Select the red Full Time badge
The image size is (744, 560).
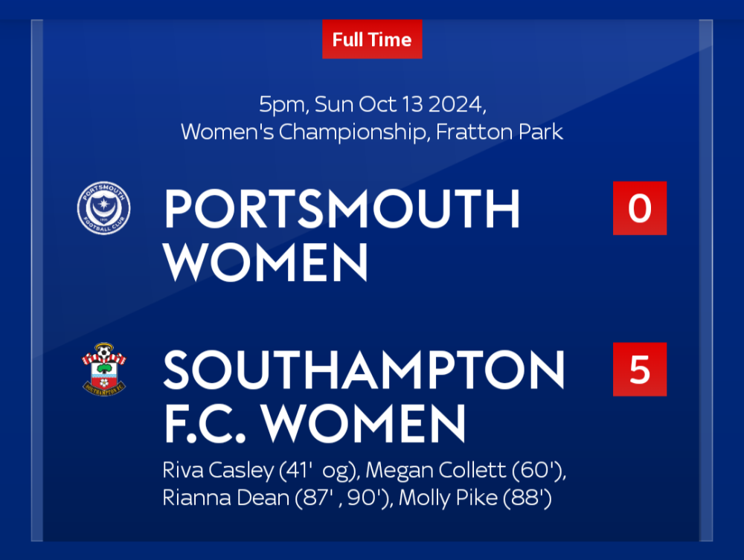(x=372, y=39)
